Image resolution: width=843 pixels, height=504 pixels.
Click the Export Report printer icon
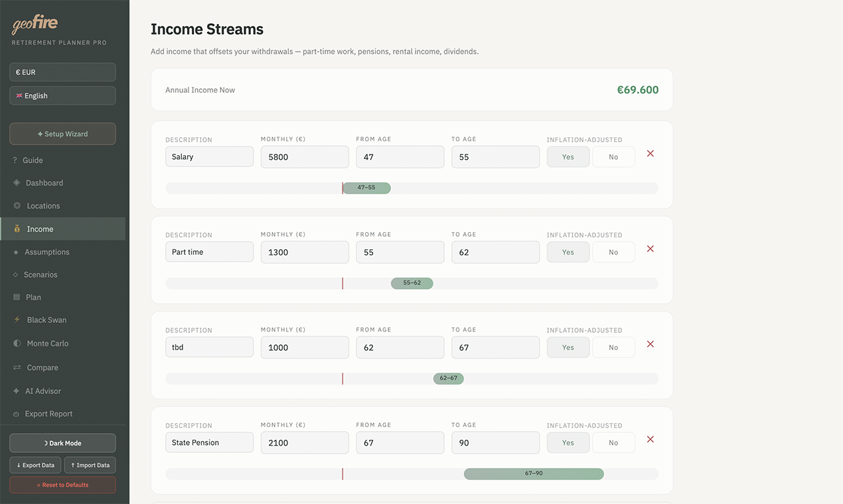17,414
